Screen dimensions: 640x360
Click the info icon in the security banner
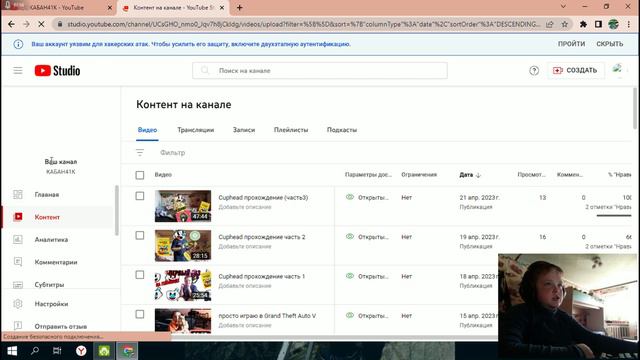tap(18, 44)
